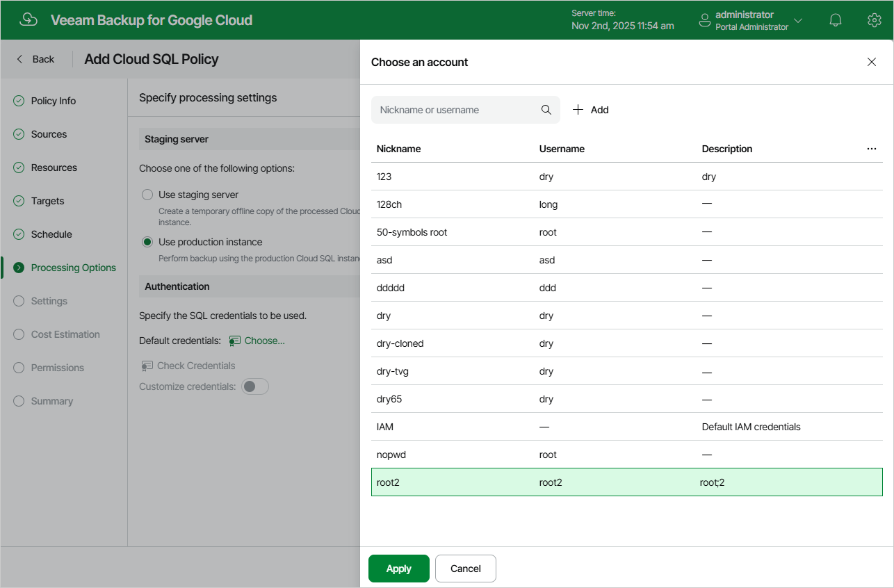Select the 50-symbols root account row
The image size is (894, 588).
point(627,232)
